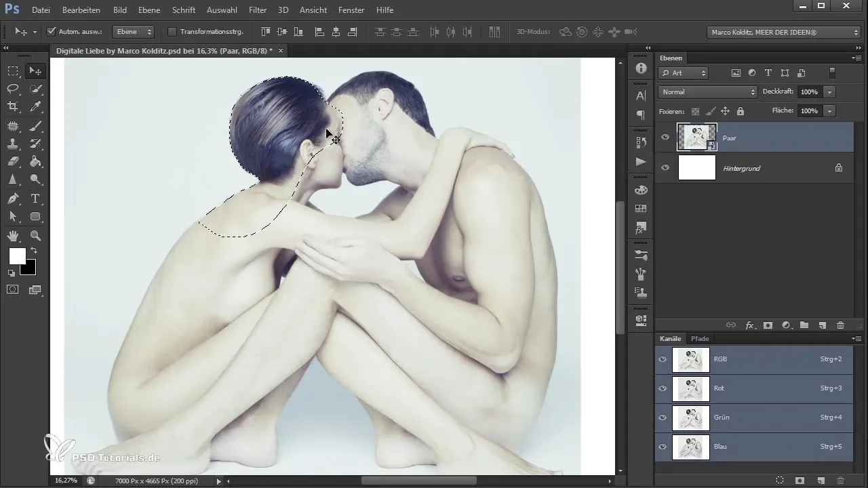The image size is (868, 488).
Task: Open the Ebene auto-select dropdown
Action: pyautogui.click(x=133, y=32)
